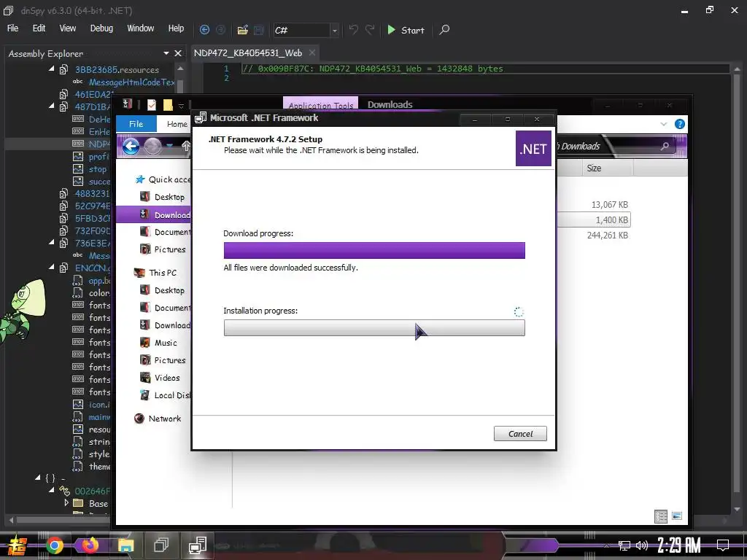Click the .NET purple logo
The height and width of the screenshot is (560, 747).
click(533, 149)
